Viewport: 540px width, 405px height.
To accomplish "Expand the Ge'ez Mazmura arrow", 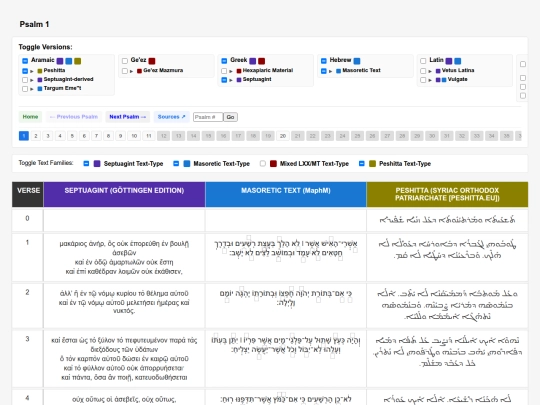I will 131,71.
